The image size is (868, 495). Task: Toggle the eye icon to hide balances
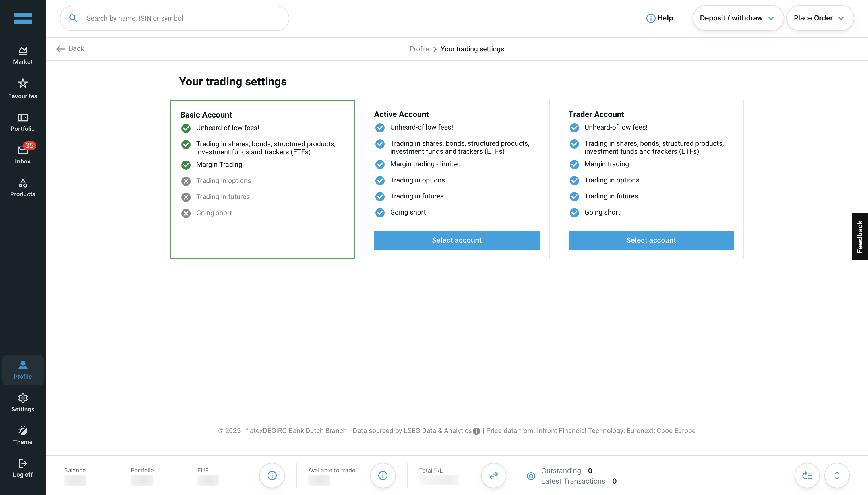click(x=531, y=476)
